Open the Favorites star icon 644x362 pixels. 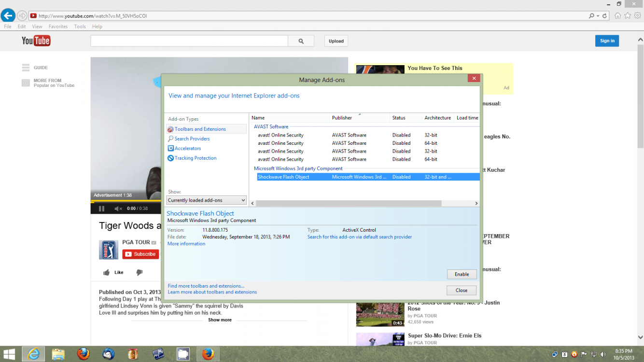pos(628,15)
